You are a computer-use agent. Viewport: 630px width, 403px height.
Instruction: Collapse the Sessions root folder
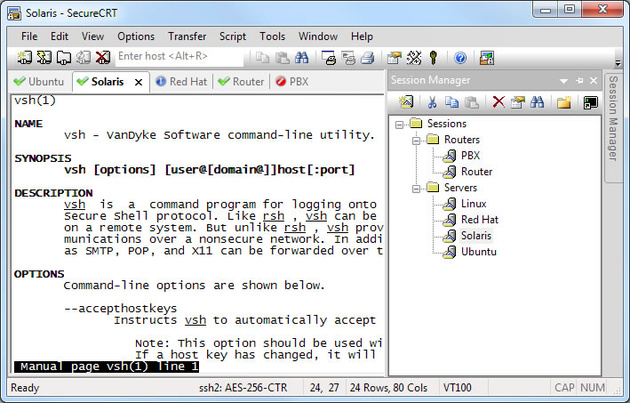click(399, 125)
